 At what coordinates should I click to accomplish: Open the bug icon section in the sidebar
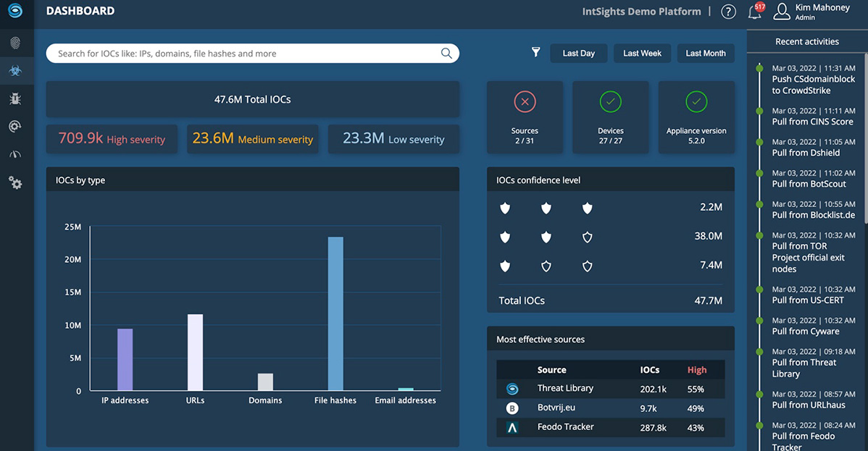pos(15,98)
